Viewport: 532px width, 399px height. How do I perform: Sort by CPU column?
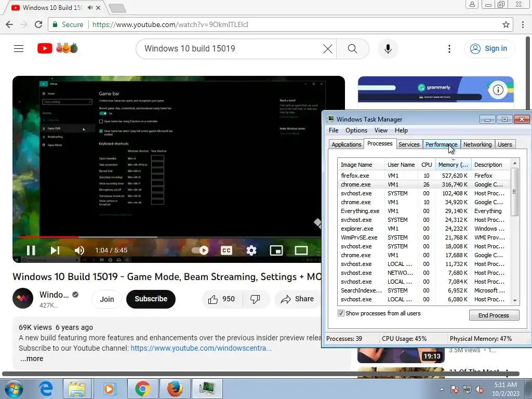(x=427, y=165)
